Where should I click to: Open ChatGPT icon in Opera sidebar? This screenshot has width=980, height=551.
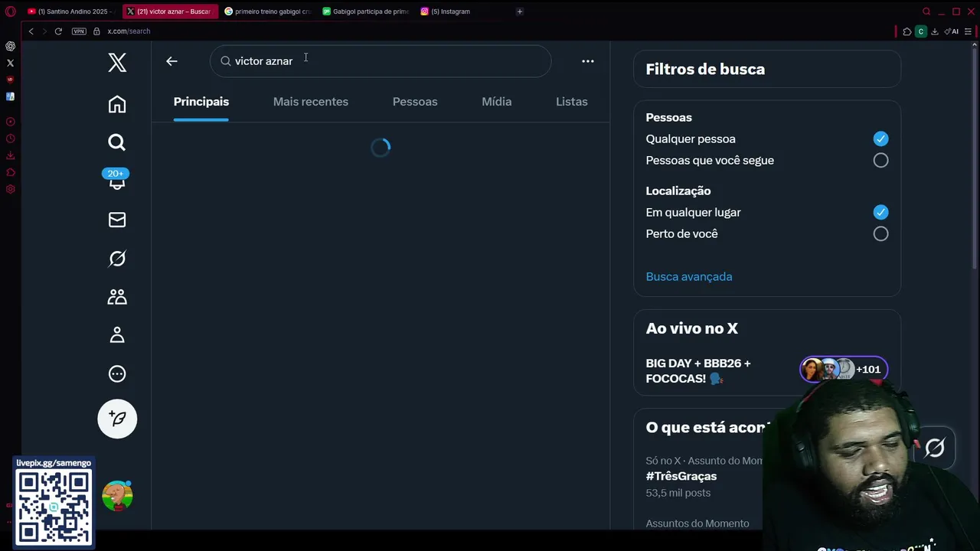[x=10, y=47]
